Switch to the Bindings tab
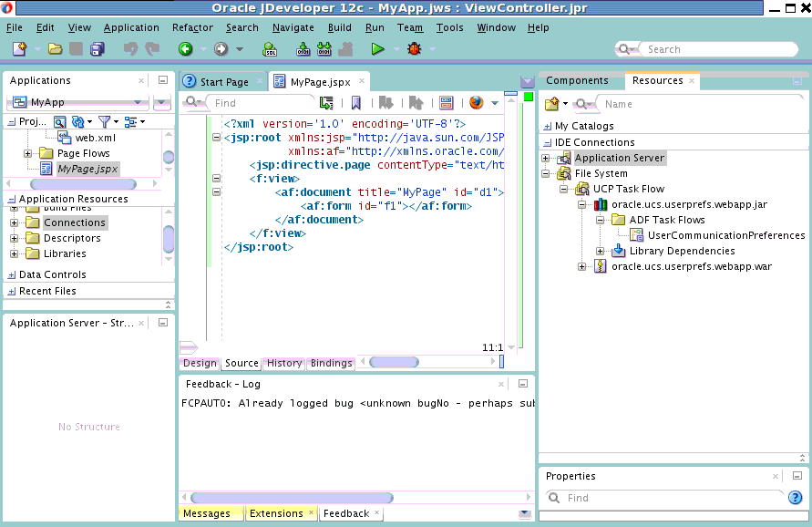Image resolution: width=812 pixels, height=527 pixels. (332, 363)
